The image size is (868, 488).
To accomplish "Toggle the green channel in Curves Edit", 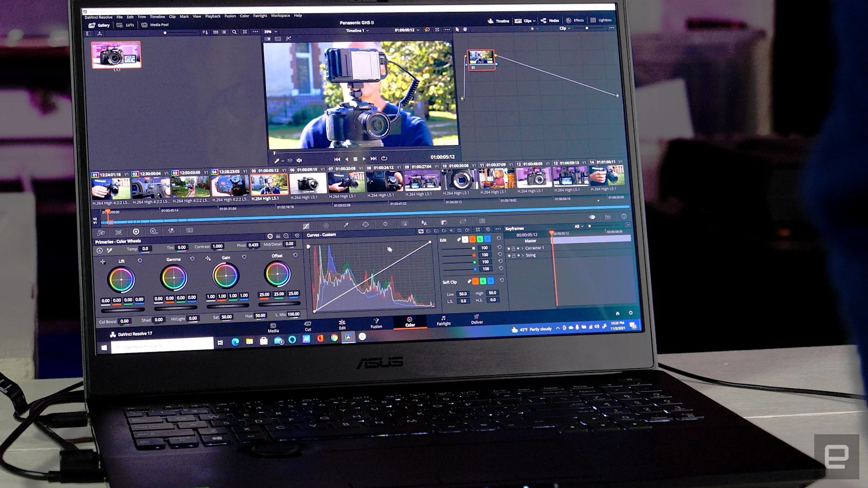I will point(480,240).
